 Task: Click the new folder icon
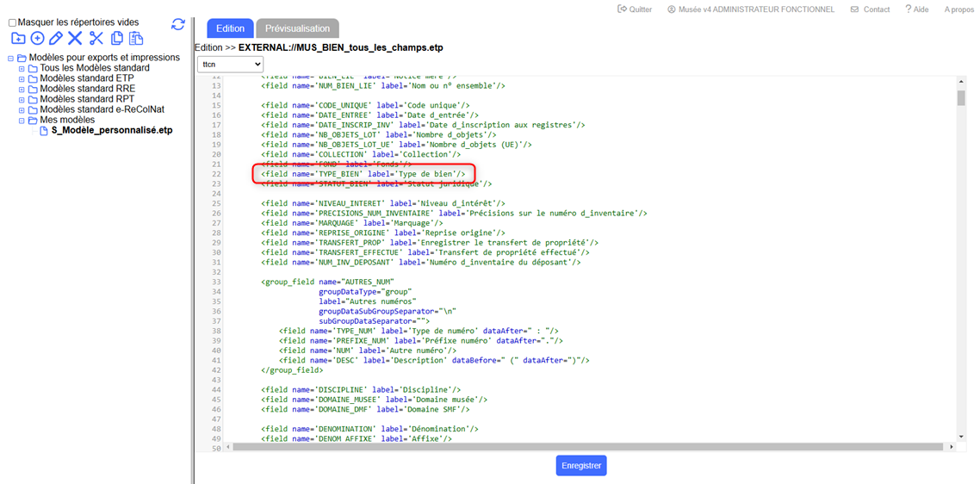(x=17, y=39)
